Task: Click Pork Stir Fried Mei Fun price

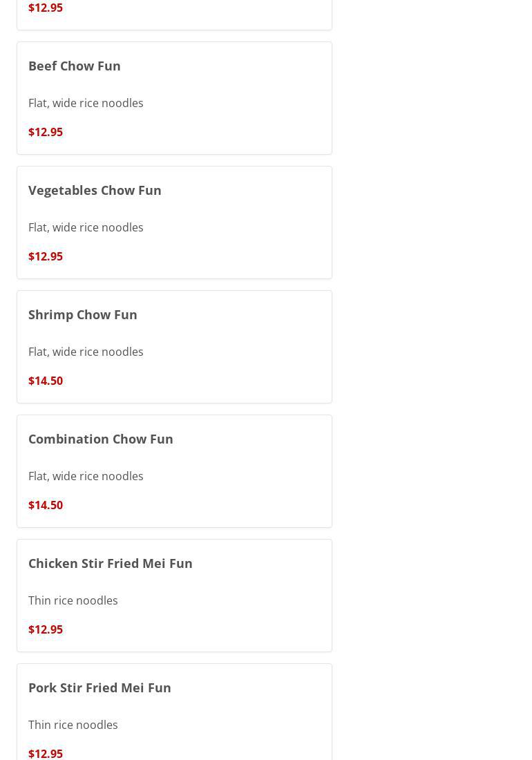Action: (46, 753)
